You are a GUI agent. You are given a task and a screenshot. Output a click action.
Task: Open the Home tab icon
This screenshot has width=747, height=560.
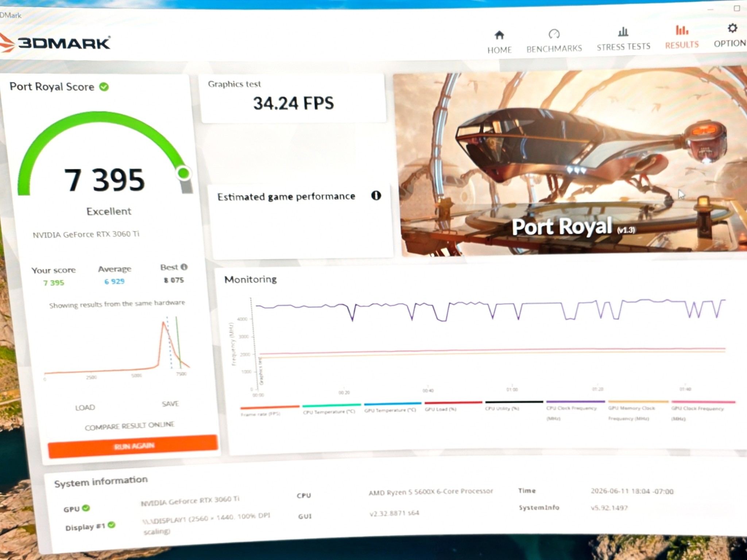[x=499, y=35]
